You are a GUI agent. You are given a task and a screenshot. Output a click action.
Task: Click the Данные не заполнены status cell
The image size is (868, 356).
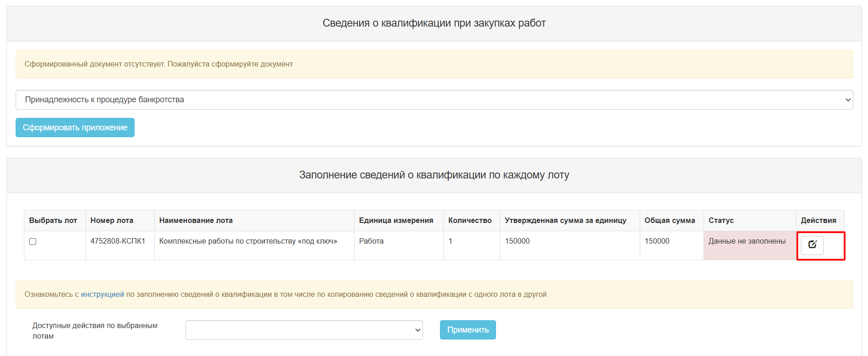[x=747, y=241]
